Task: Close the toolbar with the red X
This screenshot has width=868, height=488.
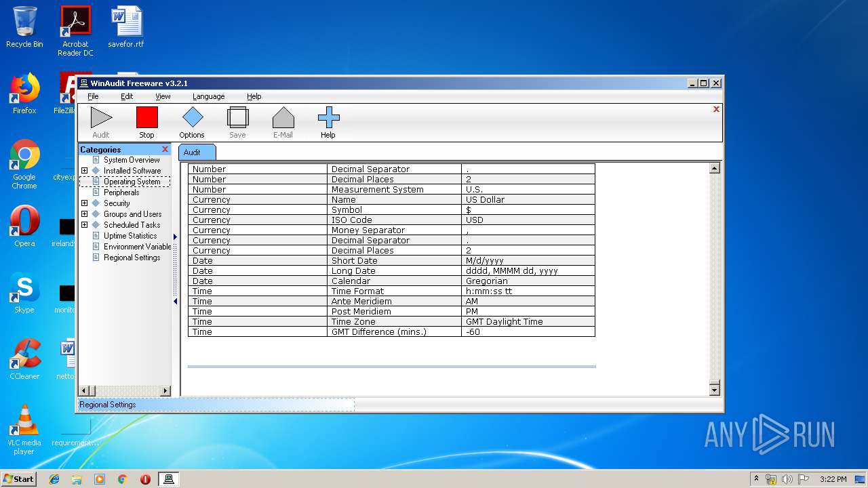Action: 716,109
